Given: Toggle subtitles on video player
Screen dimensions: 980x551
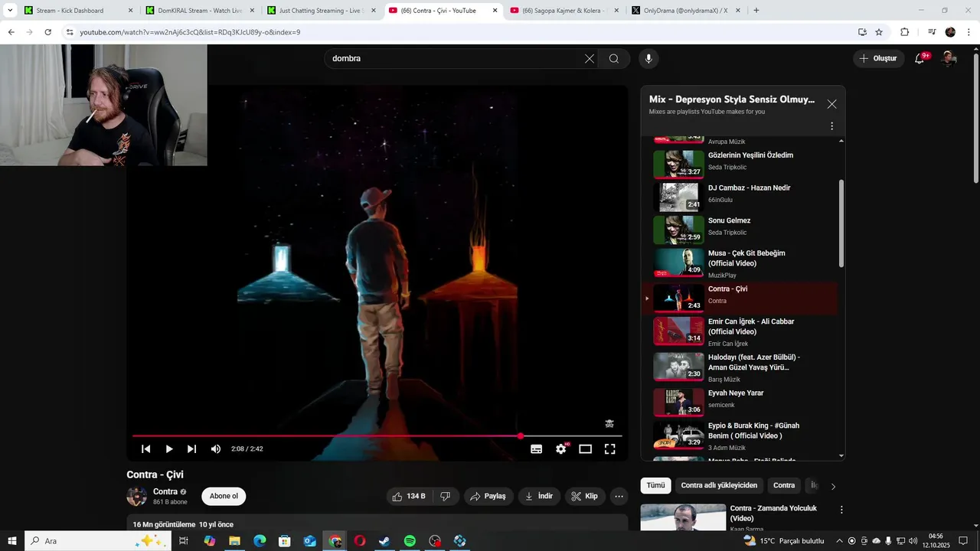Looking at the screenshot, I should coord(537,449).
